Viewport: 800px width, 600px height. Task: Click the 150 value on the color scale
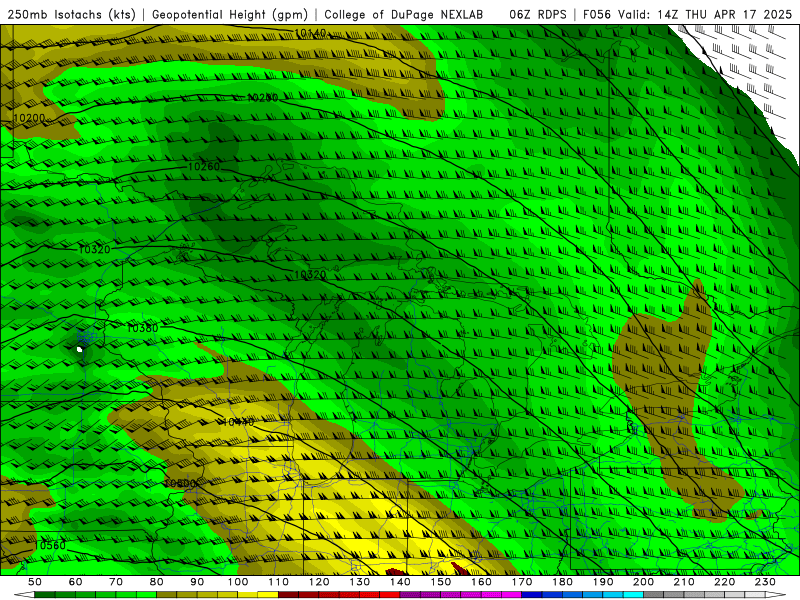coord(440,582)
